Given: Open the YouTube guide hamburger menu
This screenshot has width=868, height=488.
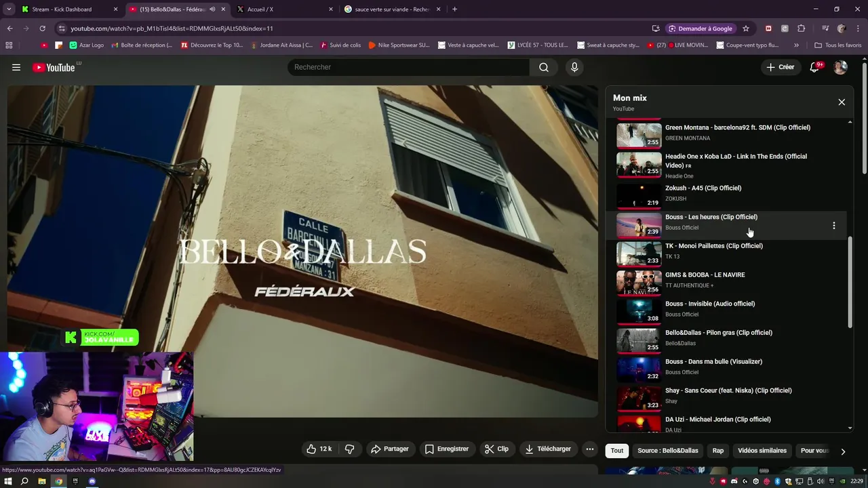Looking at the screenshot, I should [16, 67].
